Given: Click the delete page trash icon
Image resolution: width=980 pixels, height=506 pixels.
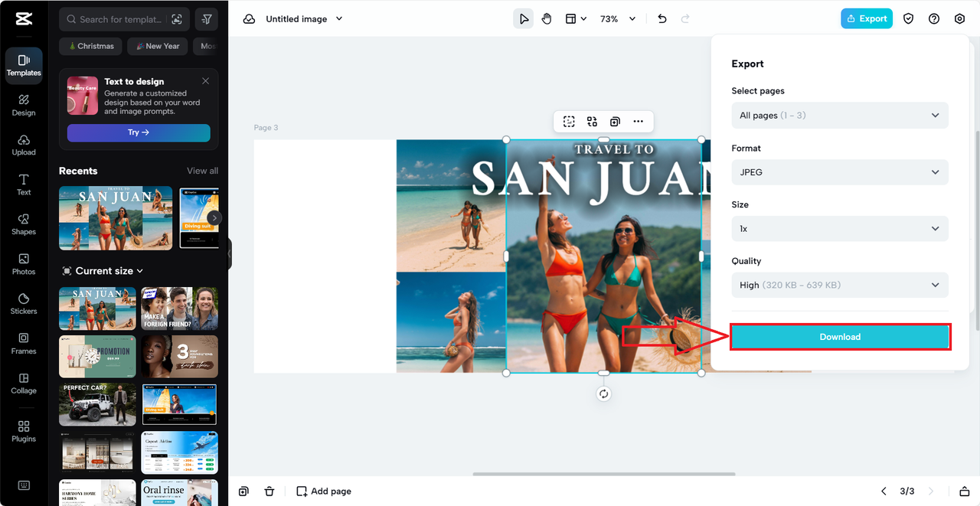Looking at the screenshot, I should coord(269,491).
